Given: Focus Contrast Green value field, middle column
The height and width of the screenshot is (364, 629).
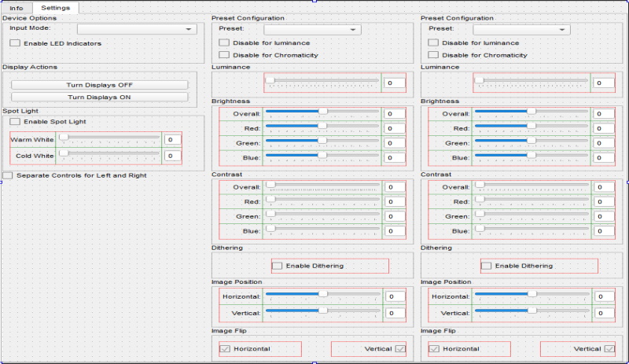Looking at the screenshot, I should (395, 216).
